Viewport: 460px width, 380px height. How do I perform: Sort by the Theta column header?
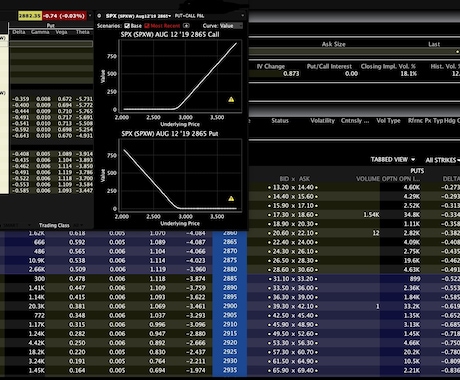point(83,32)
